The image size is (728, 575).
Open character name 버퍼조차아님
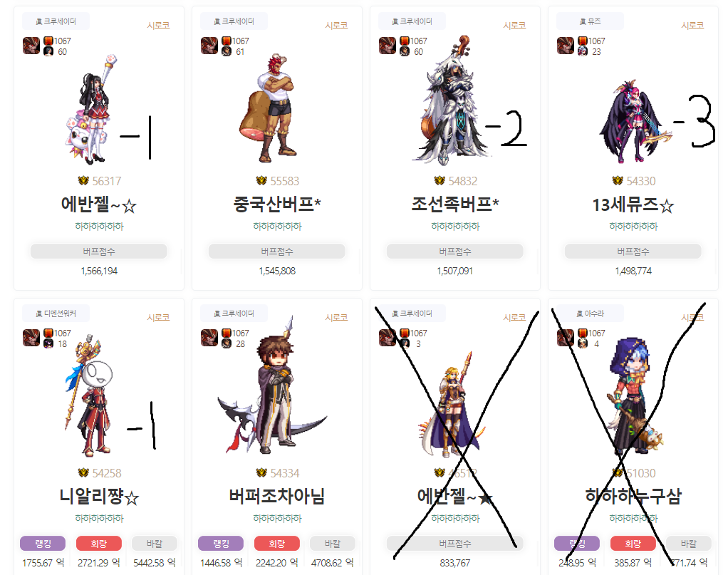pyautogui.click(x=276, y=496)
